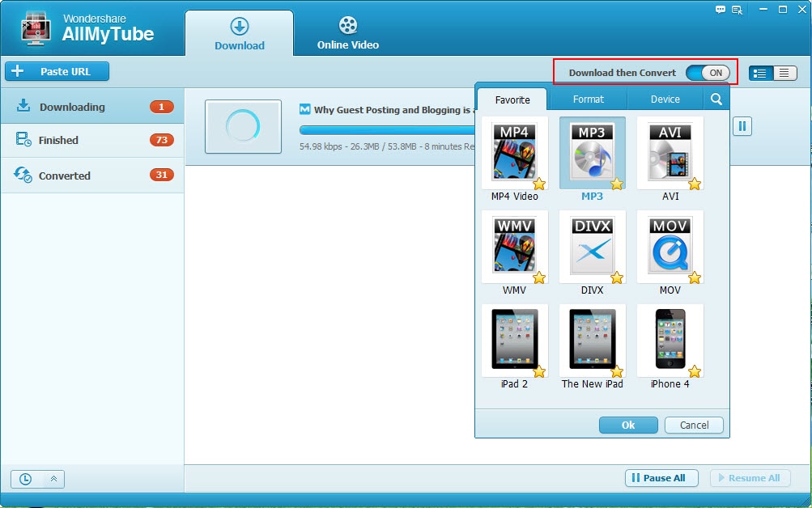Choose the MP3 audio format icon

point(592,153)
